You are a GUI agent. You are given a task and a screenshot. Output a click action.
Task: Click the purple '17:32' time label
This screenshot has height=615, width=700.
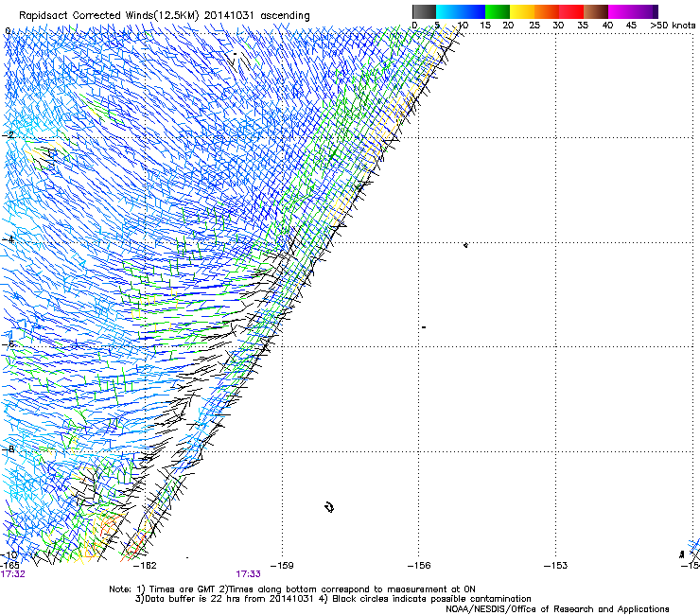click(12, 574)
